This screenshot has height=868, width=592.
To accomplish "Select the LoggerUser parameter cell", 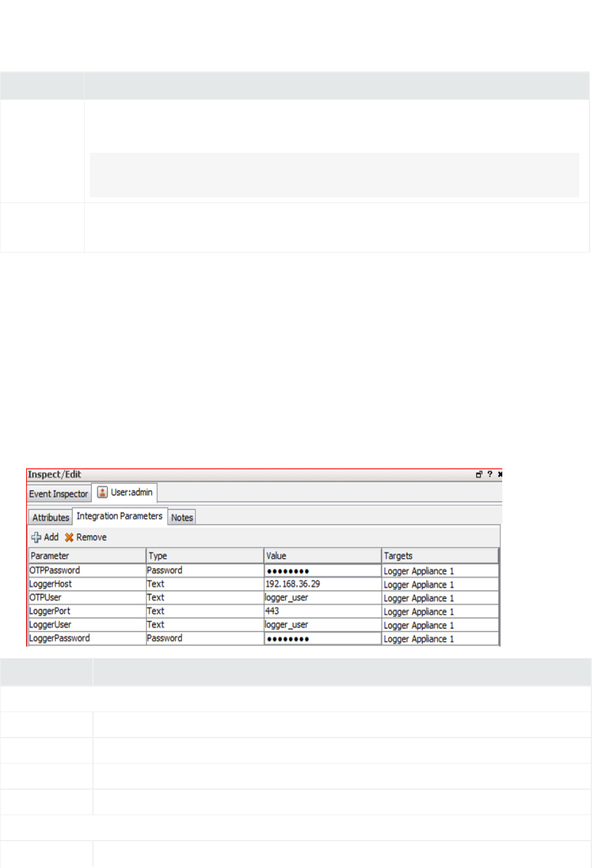I will (87, 625).
